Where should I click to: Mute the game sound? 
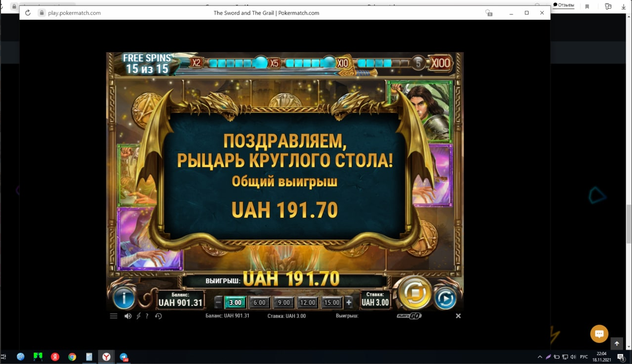[x=128, y=316]
